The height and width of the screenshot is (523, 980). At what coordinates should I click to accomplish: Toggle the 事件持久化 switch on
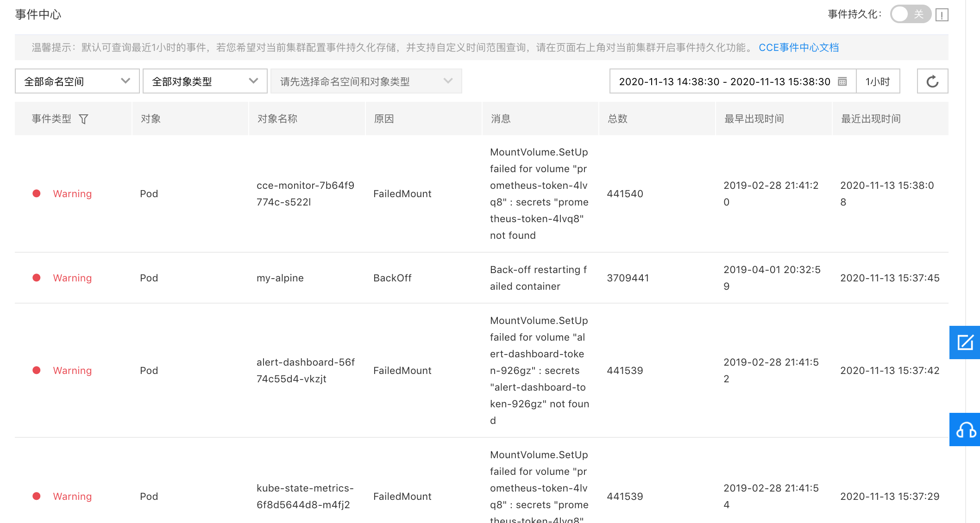(x=910, y=14)
